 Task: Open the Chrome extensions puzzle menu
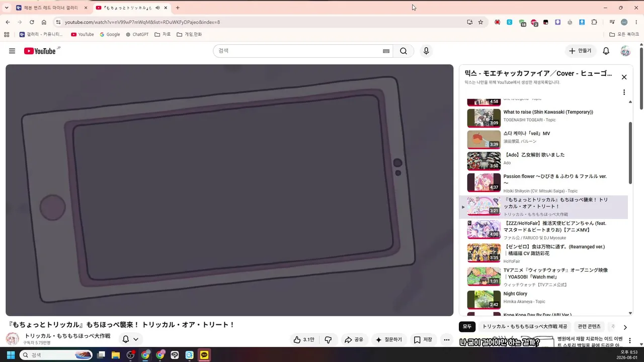[594, 22]
